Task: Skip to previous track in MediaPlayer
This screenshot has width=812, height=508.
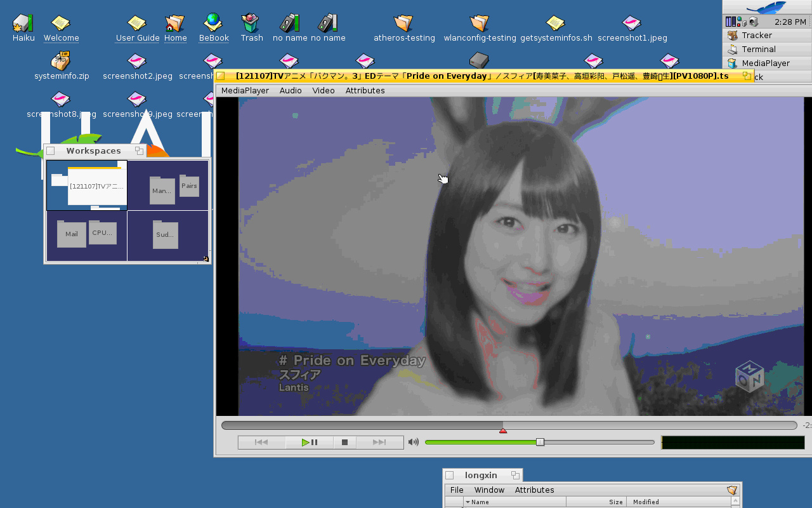Action: point(261,443)
